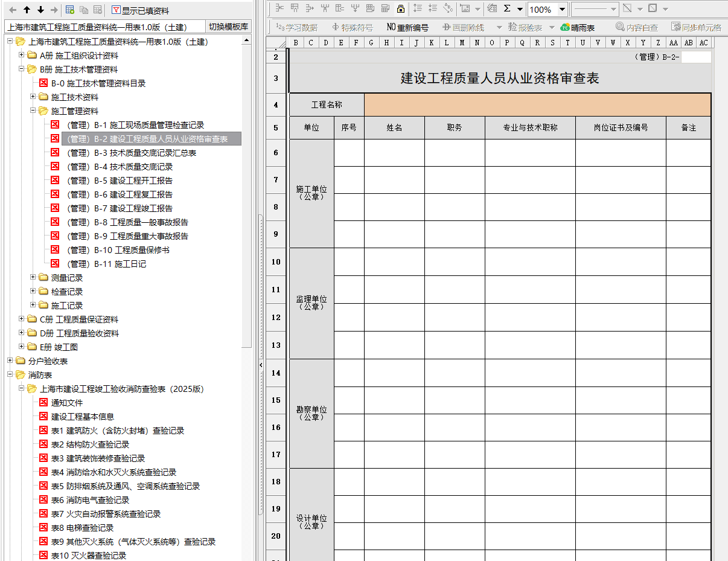Click the insert picture icon
The width and height of the screenshot is (728, 561).
click(465, 9)
